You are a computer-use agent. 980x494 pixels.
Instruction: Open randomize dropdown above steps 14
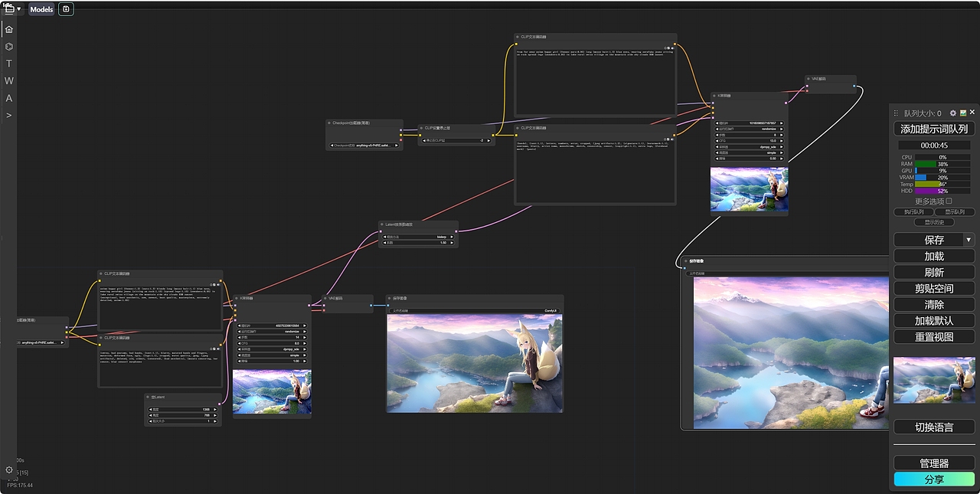[272, 332]
